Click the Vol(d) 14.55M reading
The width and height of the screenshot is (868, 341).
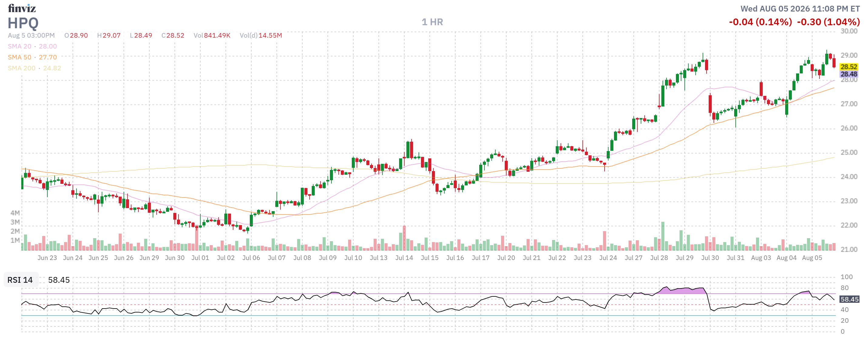pos(261,35)
